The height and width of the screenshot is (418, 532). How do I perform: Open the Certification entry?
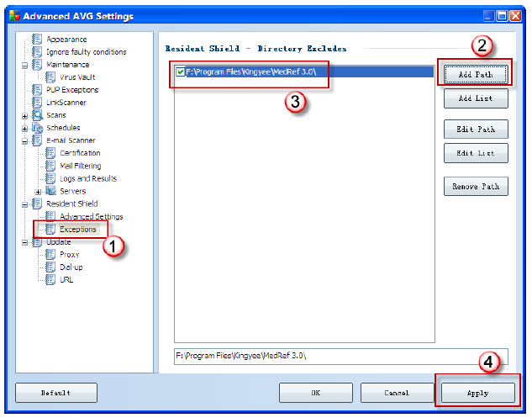[80, 153]
